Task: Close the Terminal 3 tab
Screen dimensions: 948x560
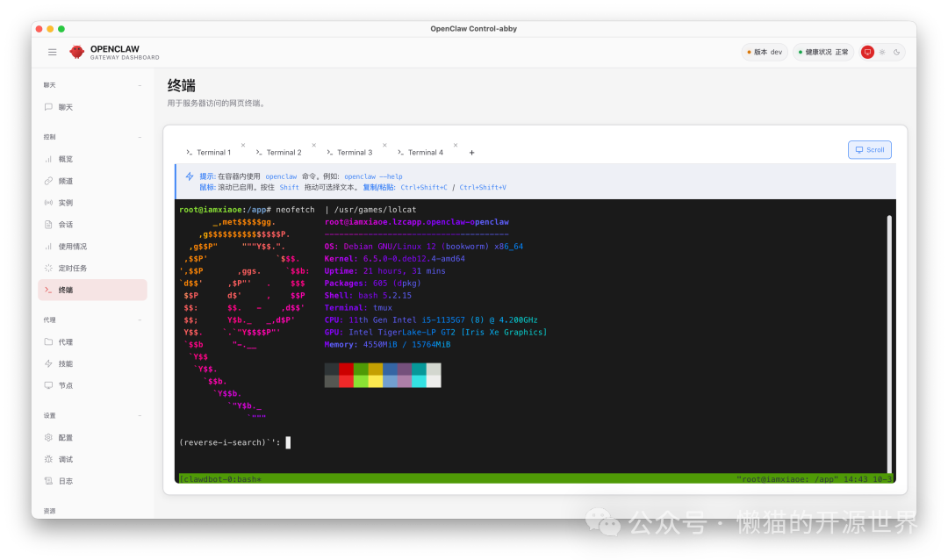Action: pos(384,145)
